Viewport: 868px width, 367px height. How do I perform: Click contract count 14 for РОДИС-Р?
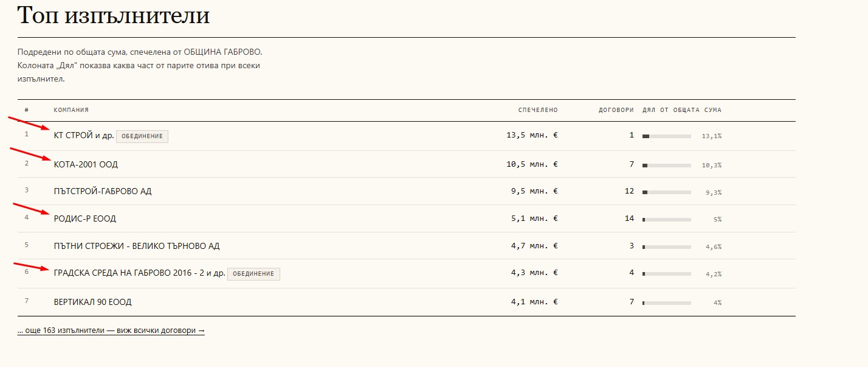(629, 218)
